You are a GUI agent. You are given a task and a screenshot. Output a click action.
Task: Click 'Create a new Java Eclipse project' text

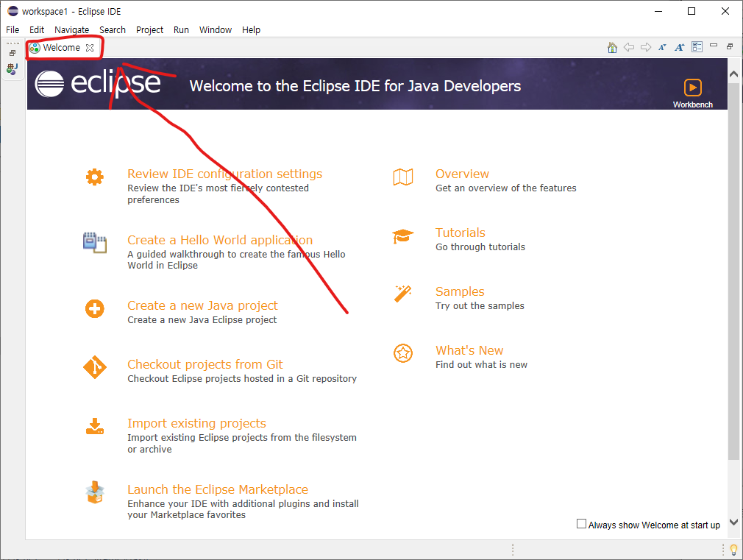click(x=202, y=320)
